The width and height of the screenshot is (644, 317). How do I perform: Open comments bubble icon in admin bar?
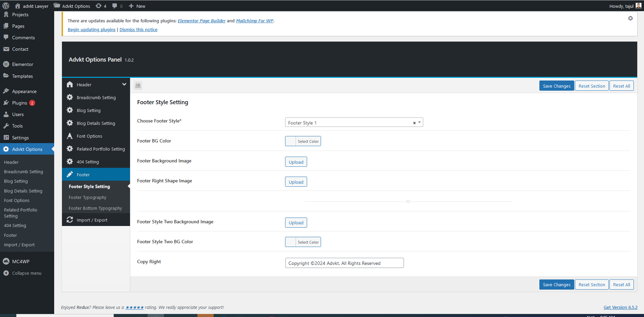[117, 6]
